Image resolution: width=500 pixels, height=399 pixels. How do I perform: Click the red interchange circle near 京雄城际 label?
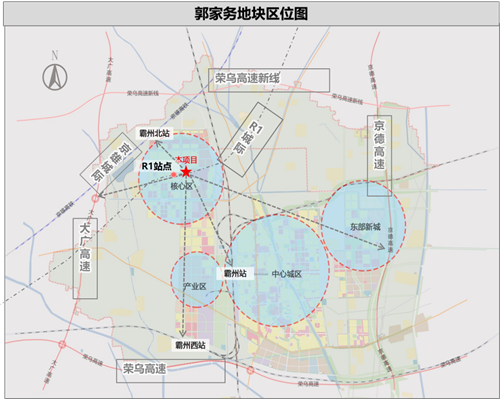95,199
